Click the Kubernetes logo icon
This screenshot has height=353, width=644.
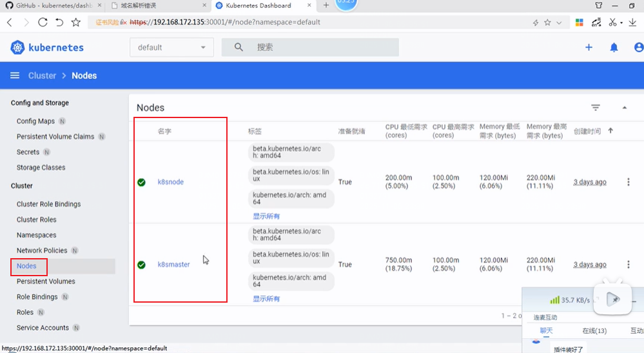[17, 48]
